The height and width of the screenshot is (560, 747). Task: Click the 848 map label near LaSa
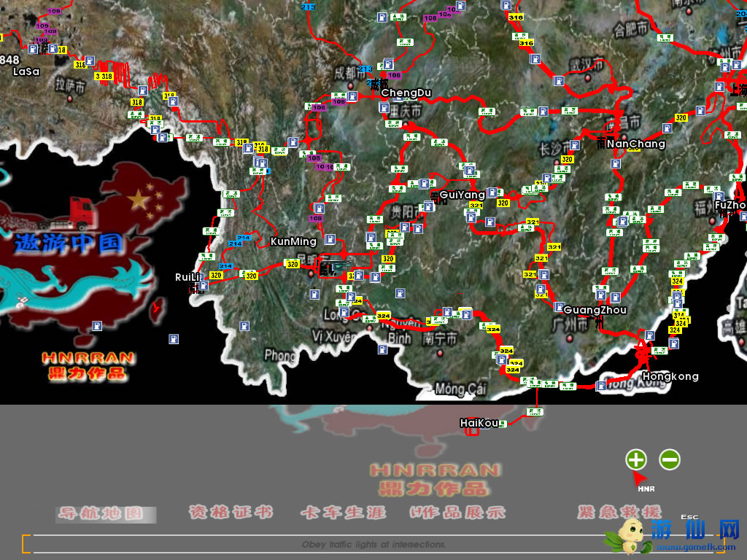point(9,60)
